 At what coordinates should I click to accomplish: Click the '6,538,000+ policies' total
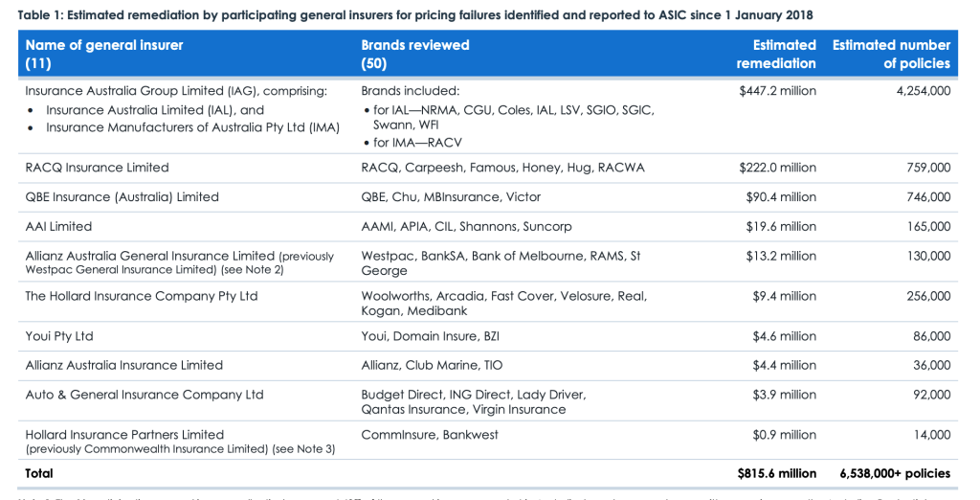pyautogui.click(x=895, y=473)
